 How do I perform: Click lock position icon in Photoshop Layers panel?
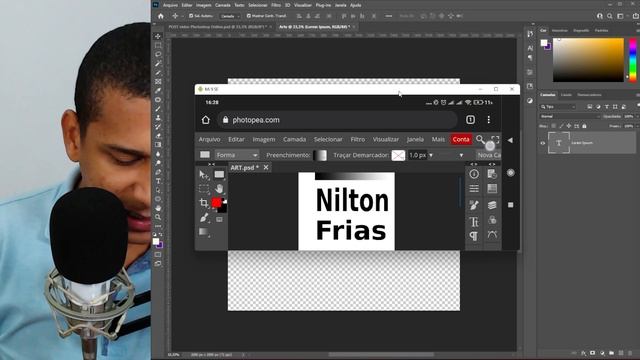(x=569, y=126)
